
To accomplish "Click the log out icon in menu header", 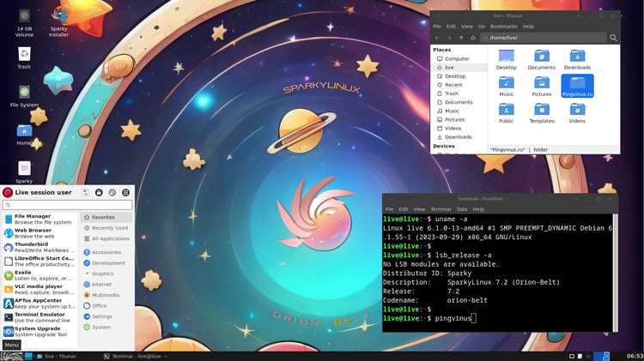I will pos(125,192).
